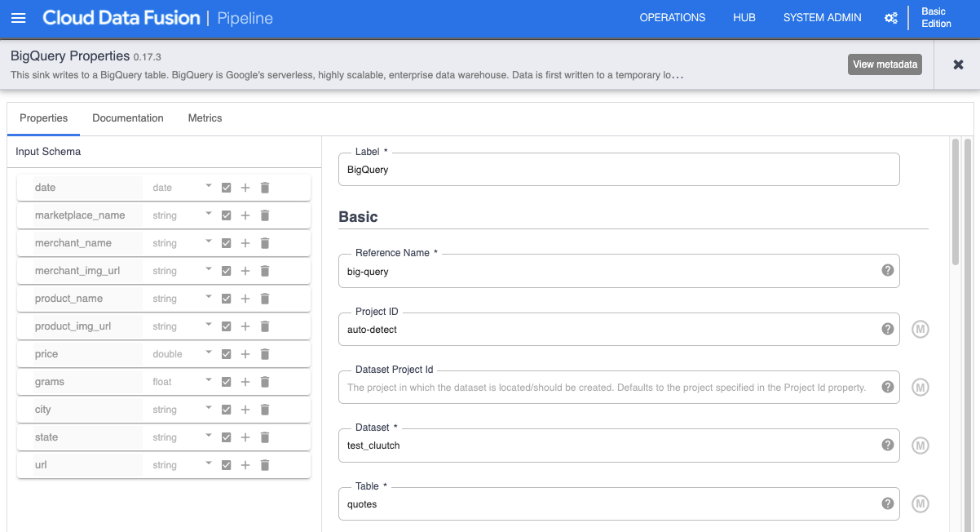Toggle nullable checkbox for merchant_img_url field
Screen dimensions: 980x532
227,271
